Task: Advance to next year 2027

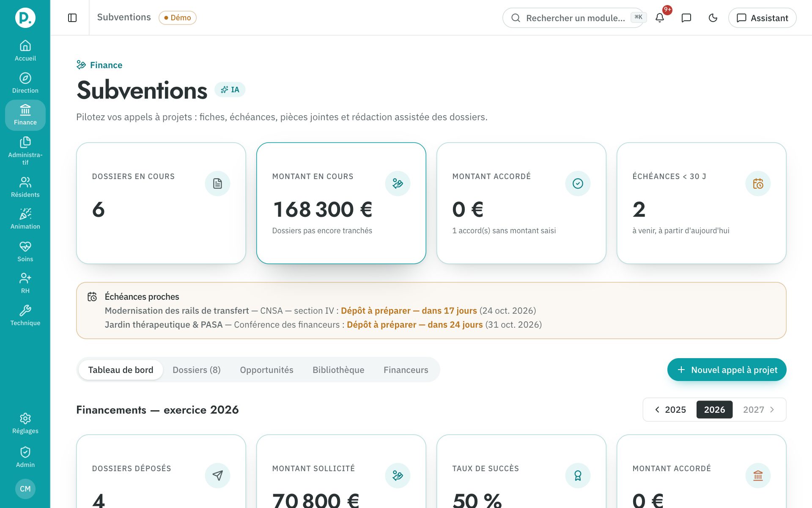Action: [x=759, y=409]
